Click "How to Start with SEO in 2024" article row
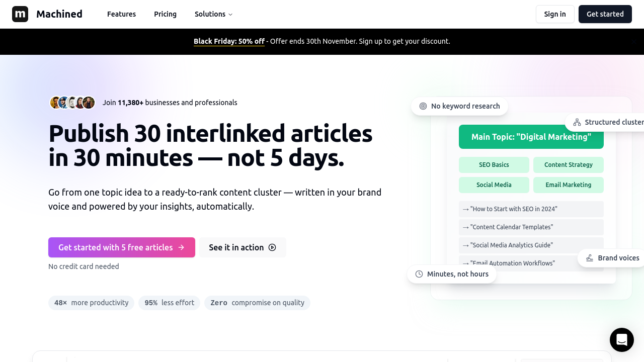The height and width of the screenshot is (362, 644). pyautogui.click(x=531, y=209)
